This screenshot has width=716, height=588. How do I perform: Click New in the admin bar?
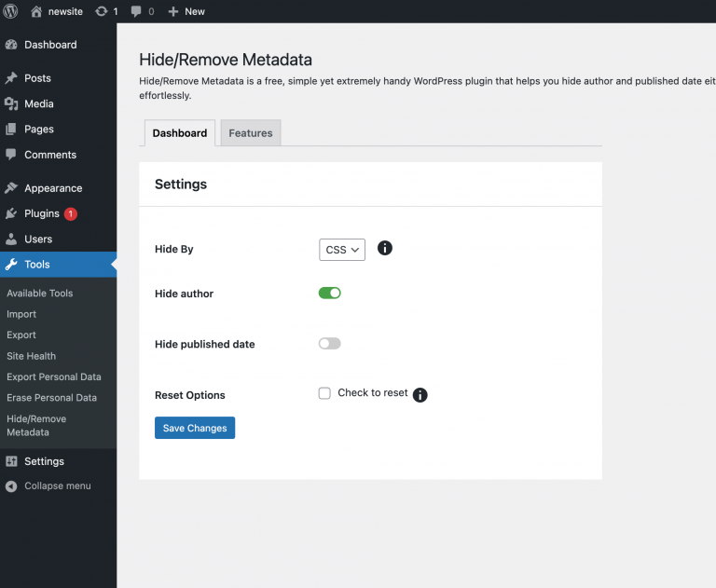[195, 11]
